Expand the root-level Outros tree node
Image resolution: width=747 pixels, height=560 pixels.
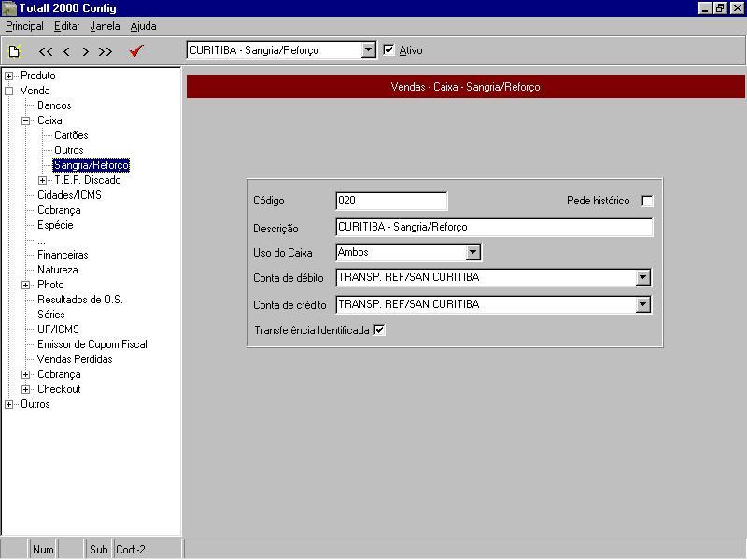(x=8, y=404)
